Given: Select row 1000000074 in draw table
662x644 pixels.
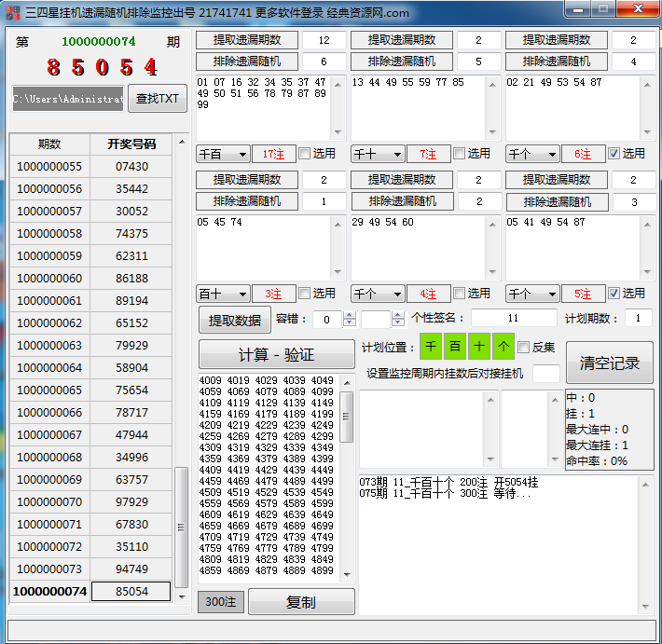Looking at the screenshot, I should point(91,591).
